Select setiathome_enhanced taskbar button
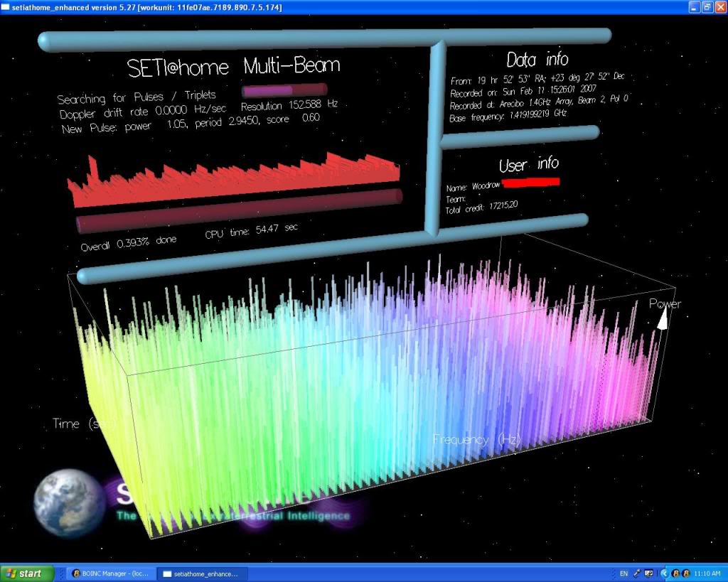 pyautogui.click(x=201, y=573)
